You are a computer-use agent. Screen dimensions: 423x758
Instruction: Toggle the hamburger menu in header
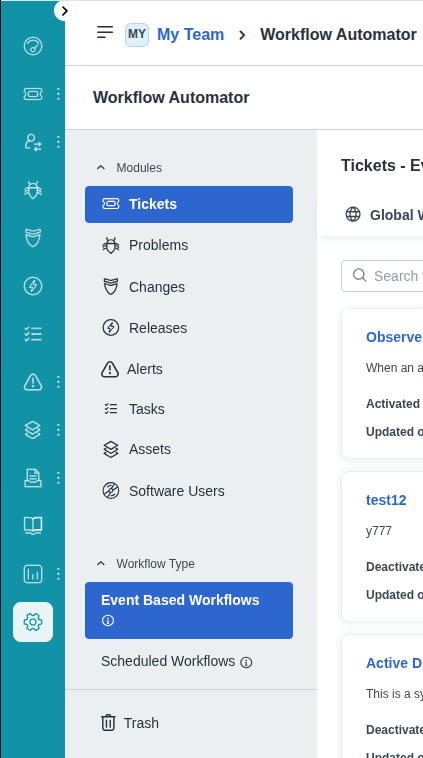[x=105, y=32]
